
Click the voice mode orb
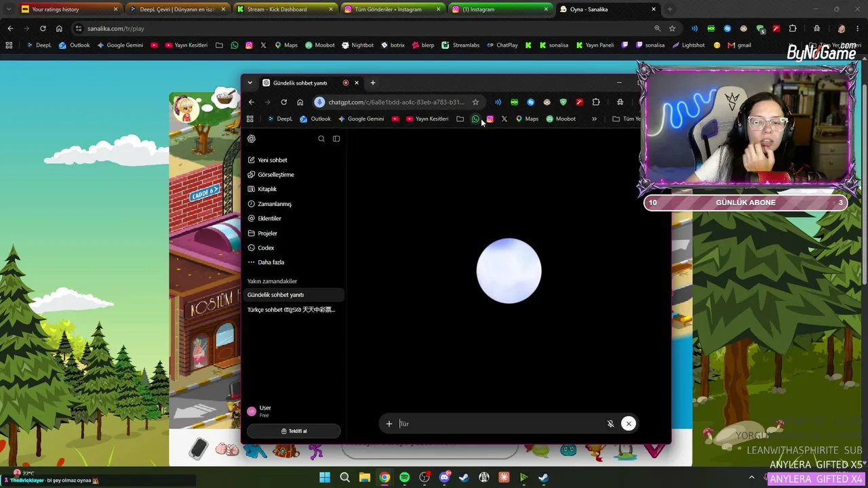[x=509, y=271]
